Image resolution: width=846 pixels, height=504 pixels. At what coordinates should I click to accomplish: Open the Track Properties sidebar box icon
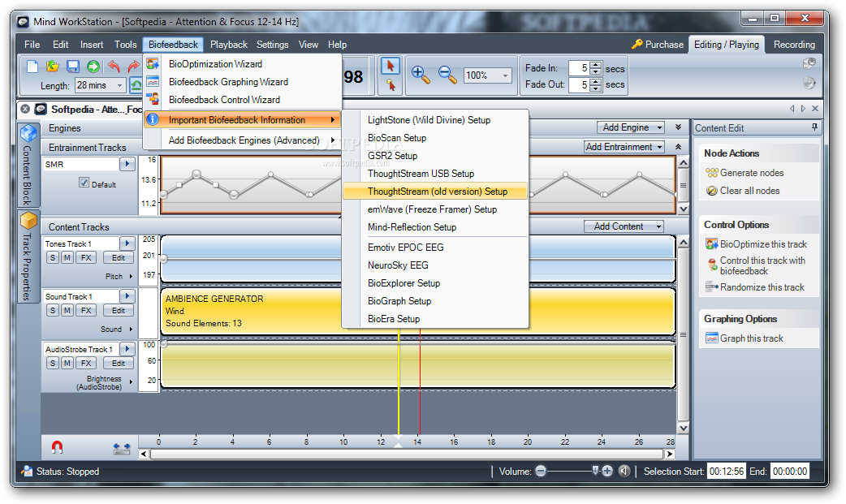pos(28,220)
